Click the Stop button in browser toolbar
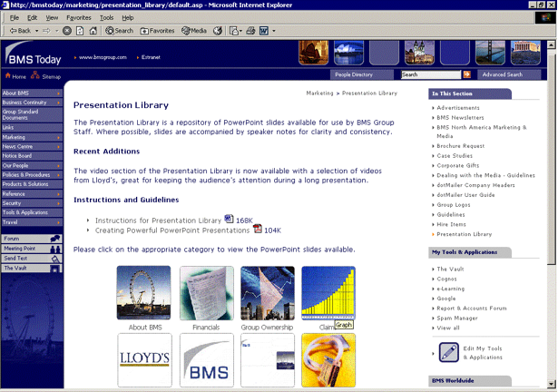558x392 pixels. (68, 30)
